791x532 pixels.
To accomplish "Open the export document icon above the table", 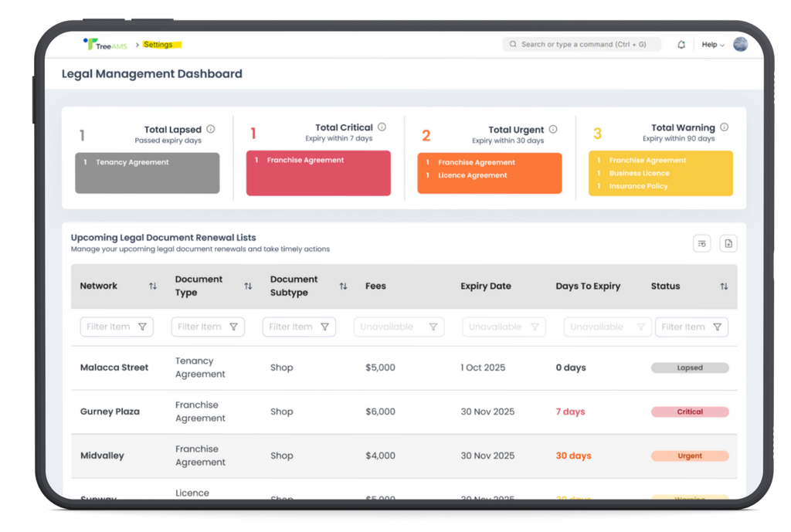I will (728, 242).
